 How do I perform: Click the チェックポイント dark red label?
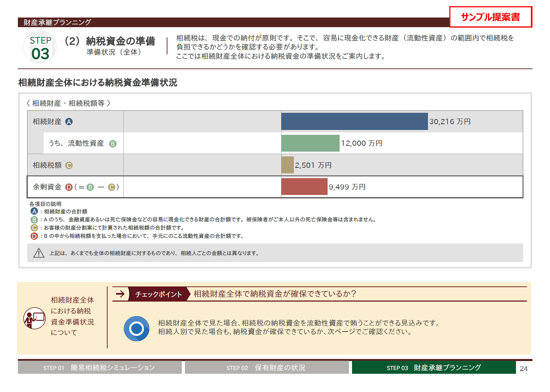158,294
